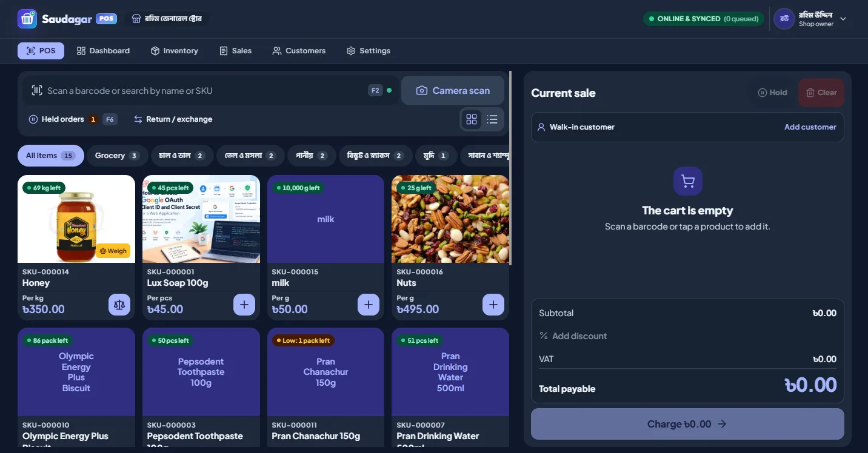Filter by তেল ও মসলা category
Screen dimensions: 868x453
(x=250, y=156)
